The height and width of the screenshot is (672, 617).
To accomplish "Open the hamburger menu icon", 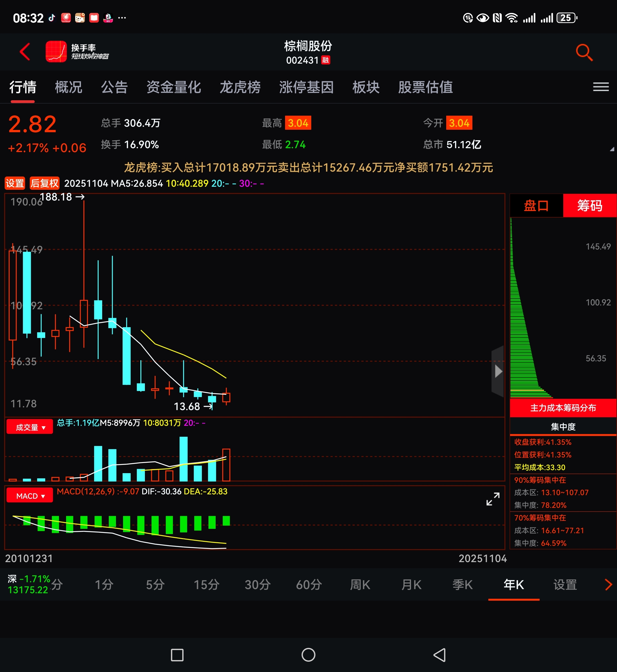I will (601, 87).
